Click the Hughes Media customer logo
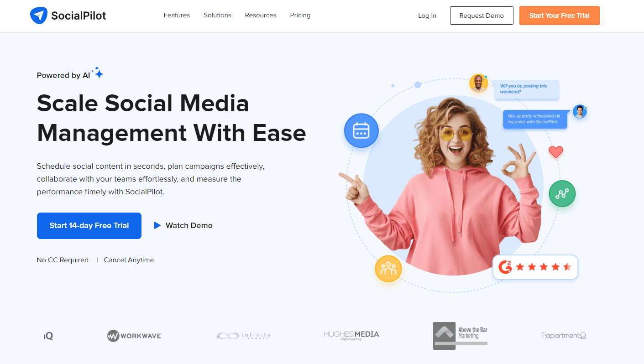 (351, 335)
